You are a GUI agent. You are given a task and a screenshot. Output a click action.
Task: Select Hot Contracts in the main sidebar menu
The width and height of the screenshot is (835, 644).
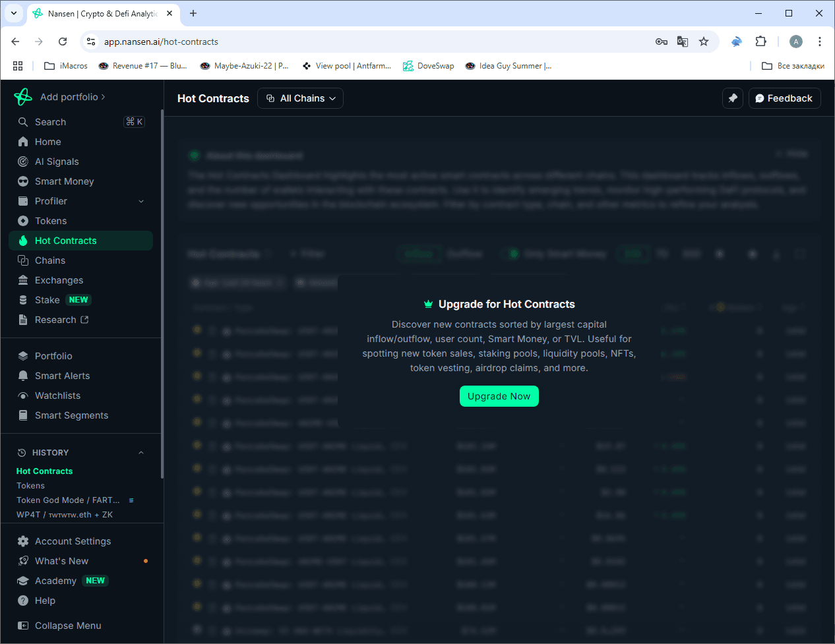pos(81,241)
